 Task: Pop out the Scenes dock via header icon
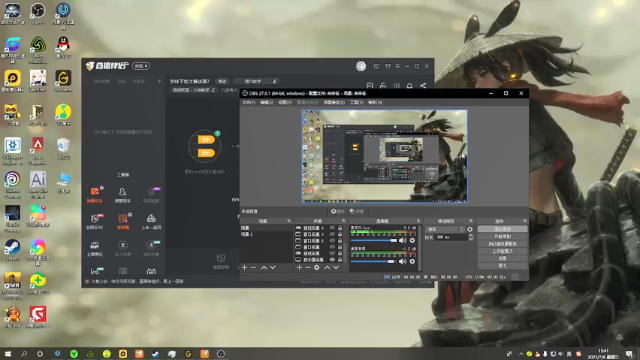[x=289, y=221]
